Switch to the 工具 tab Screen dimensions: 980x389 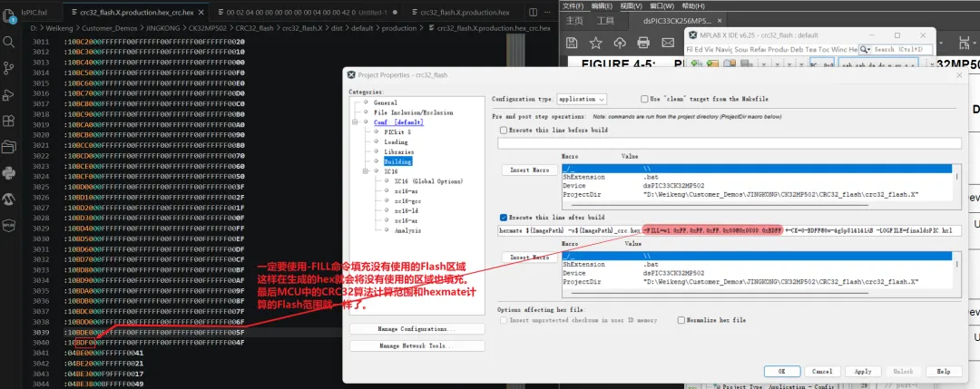(x=605, y=21)
